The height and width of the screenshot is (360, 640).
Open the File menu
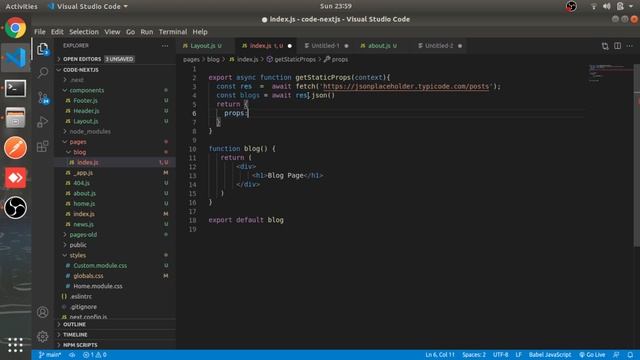click(x=40, y=32)
